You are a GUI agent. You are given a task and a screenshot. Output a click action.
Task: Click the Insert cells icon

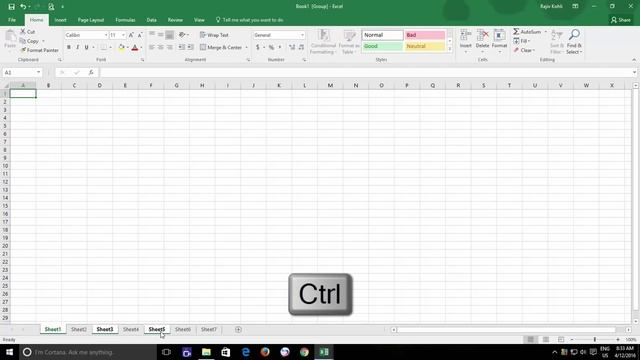465,36
